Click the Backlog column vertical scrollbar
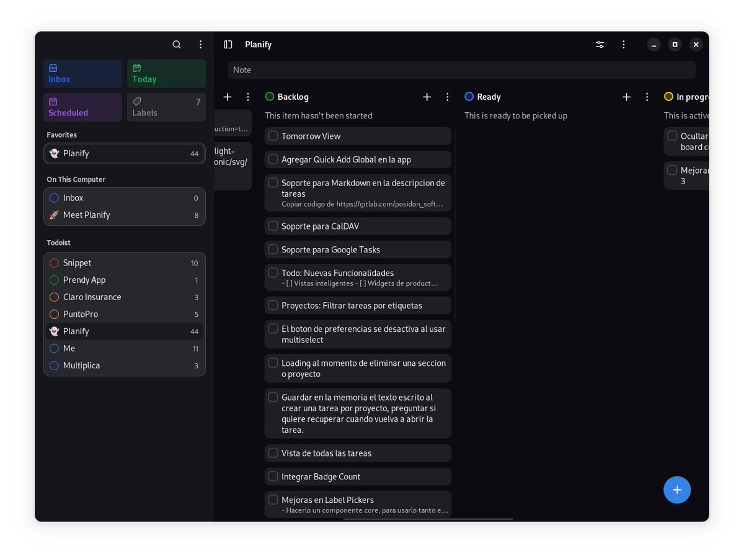Viewport: 744px width, 560px height. tap(455, 226)
